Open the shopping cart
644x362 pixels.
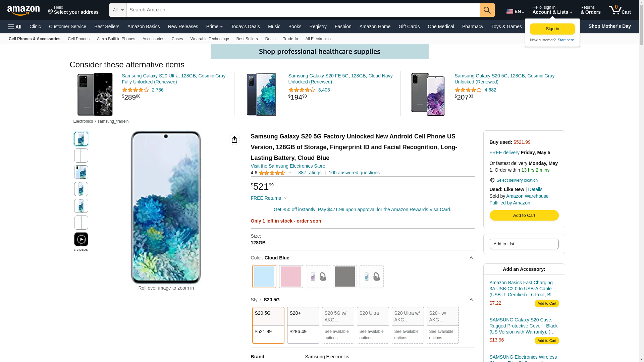coord(620,10)
